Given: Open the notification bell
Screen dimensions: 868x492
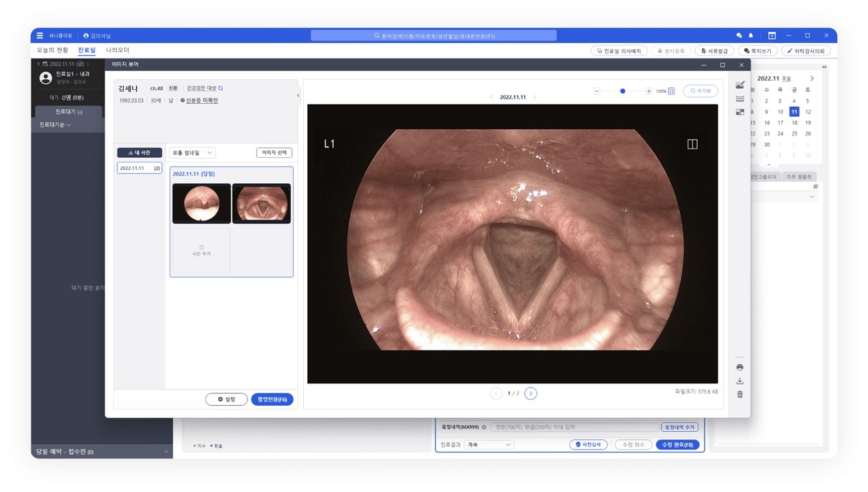Looking at the screenshot, I should (750, 36).
